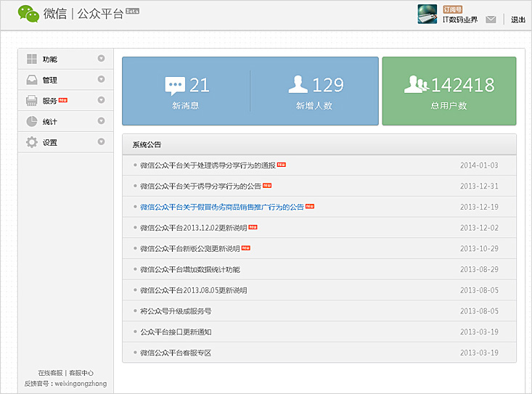The width and height of the screenshot is (532, 394).
Task: Click the new badge beside 服务
Action: (63, 100)
